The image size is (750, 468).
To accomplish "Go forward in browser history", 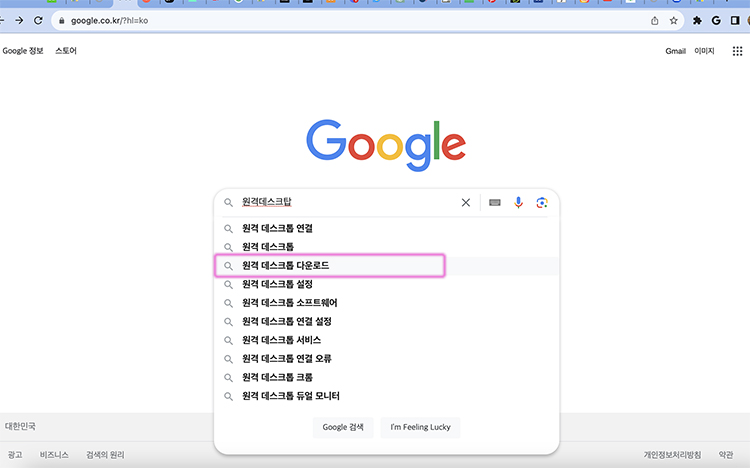I will (19, 21).
